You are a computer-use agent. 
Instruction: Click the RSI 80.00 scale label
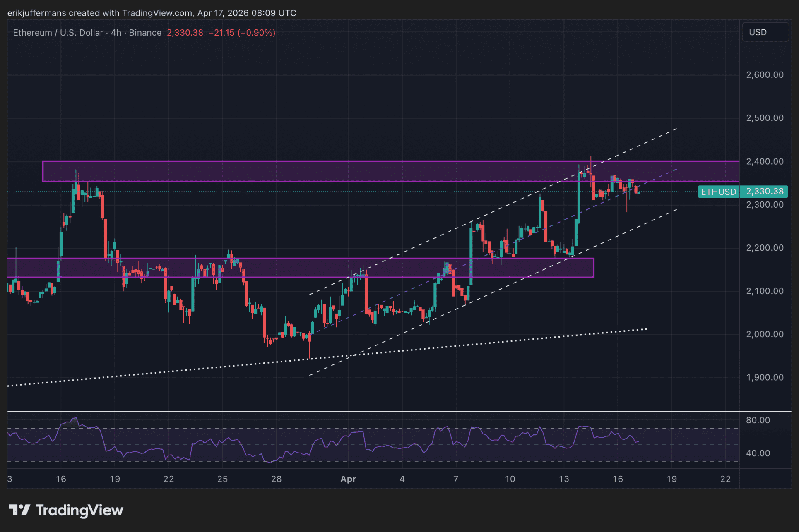(x=758, y=420)
